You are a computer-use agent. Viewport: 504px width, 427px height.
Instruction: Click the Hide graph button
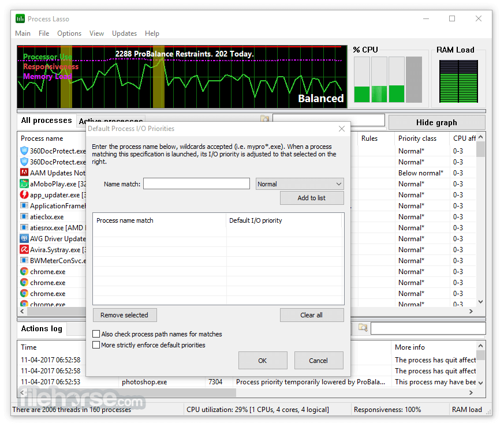coord(436,122)
